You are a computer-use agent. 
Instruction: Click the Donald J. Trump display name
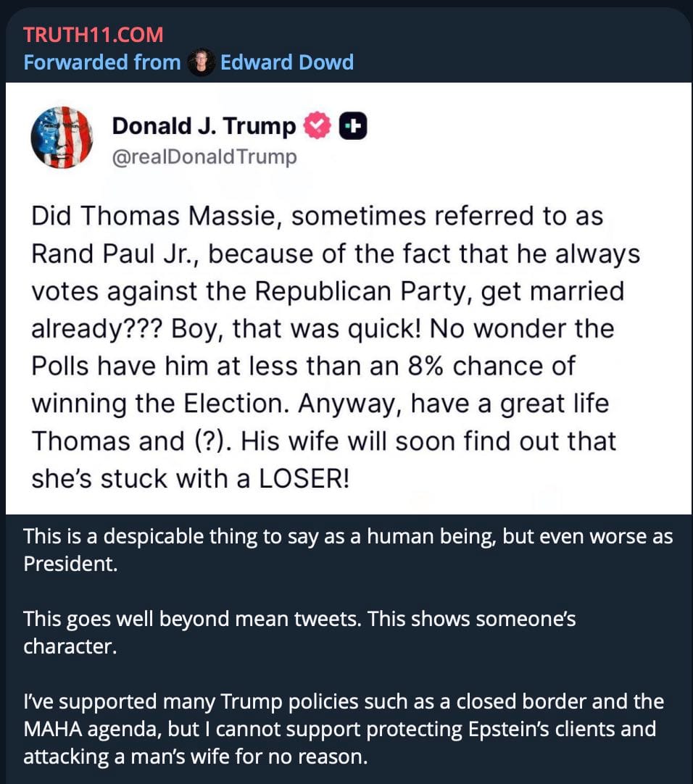click(204, 127)
